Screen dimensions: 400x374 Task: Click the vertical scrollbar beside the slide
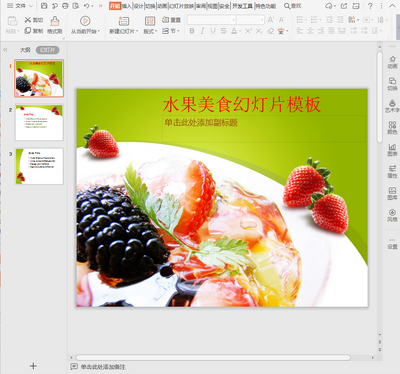tap(380, 97)
